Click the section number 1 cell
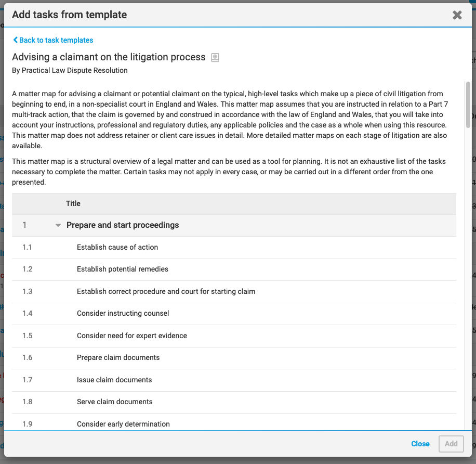The height and width of the screenshot is (464, 476). [24, 225]
